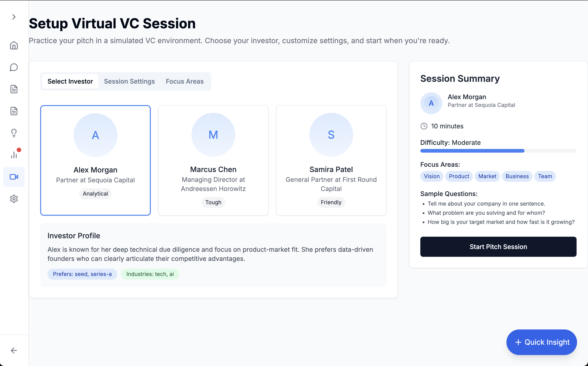The width and height of the screenshot is (588, 366).
Task: Open the home dashboard icon
Action: point(14,45)
